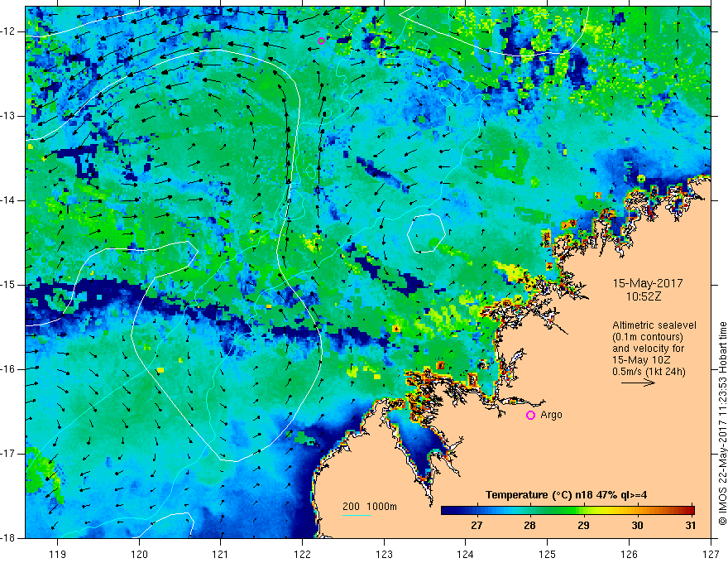Image resolution: width=728 pixels, height=563 pixels.
Task: Click the latitude axis label -18
Action: click(x=8, y=538)
